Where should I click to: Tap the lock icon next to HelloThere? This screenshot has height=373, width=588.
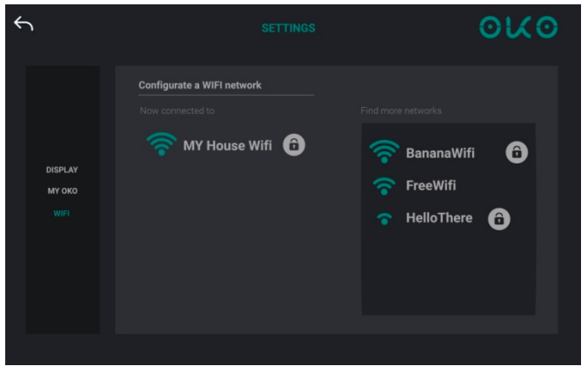(x=499, y=219)
